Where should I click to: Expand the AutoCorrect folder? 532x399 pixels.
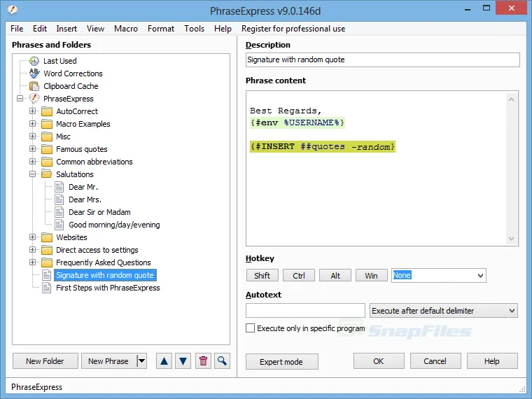[33, 111]
